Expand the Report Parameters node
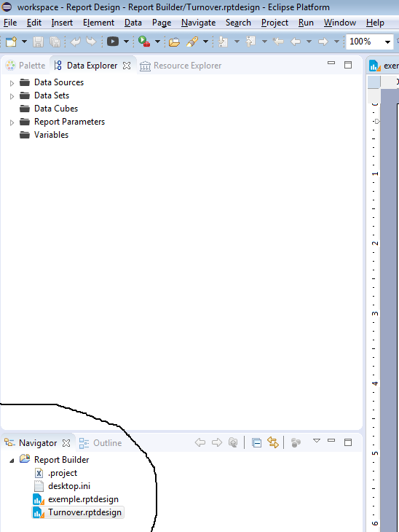Viewport: 399px width, 532px height. (12, 122)
